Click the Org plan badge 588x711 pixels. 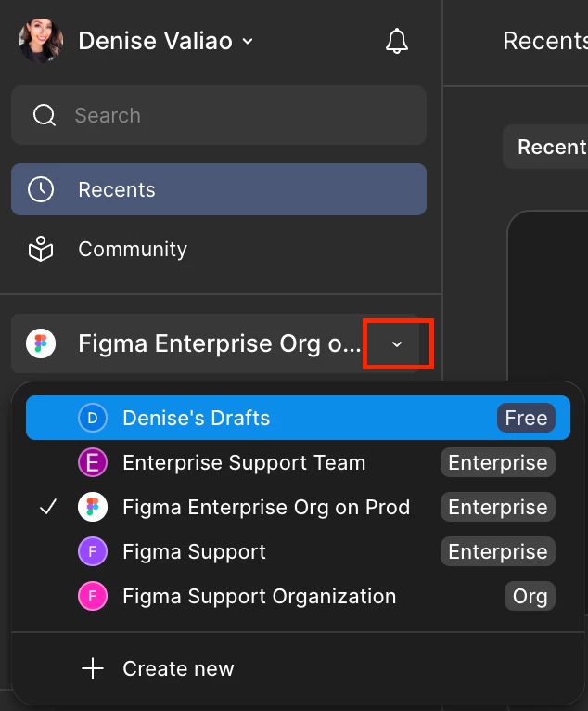click(530, 596)
